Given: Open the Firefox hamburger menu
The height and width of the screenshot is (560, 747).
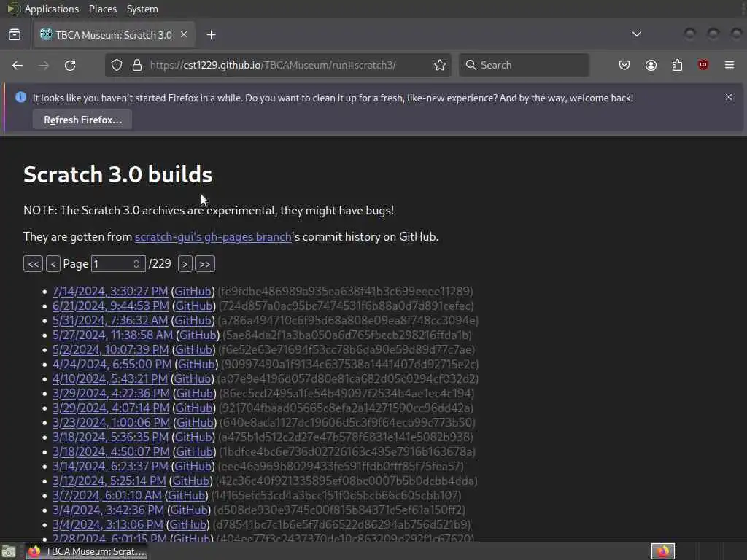Looking at the screenshot, I should 729,65.
